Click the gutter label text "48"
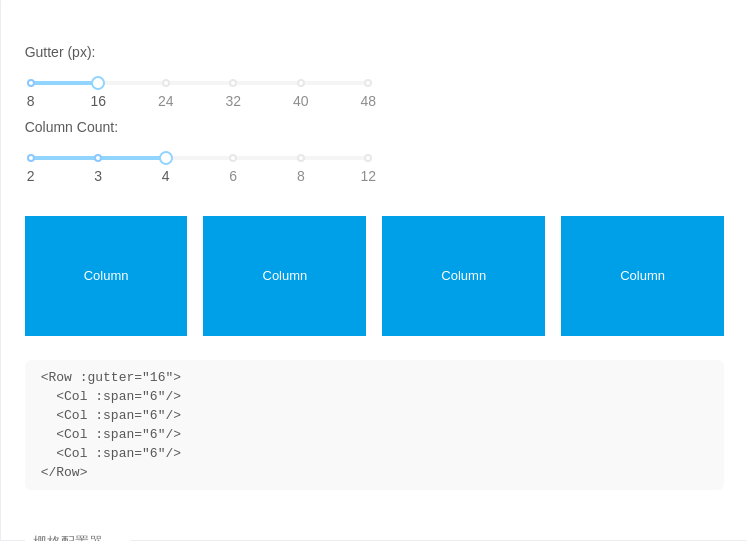This screenshot has width=747, height=541. pyautogui.click(x=368, y=101)
